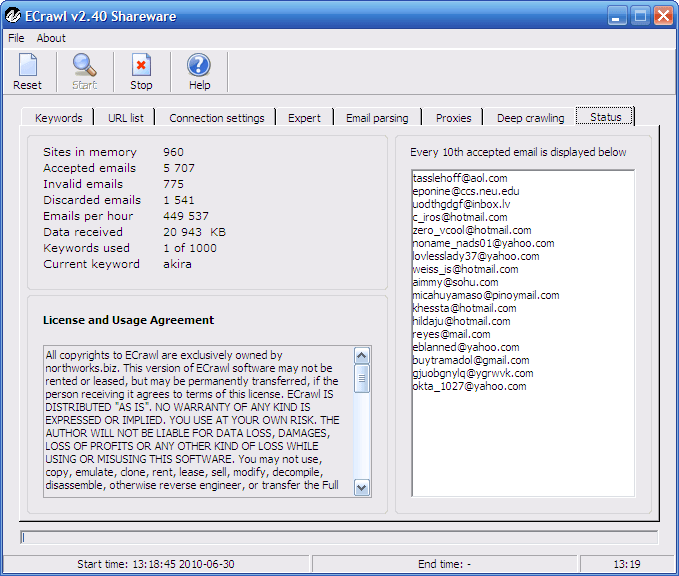Minimize the ECrawl window
The width and height of the screenshot is (679, 576).
[615, 15]
